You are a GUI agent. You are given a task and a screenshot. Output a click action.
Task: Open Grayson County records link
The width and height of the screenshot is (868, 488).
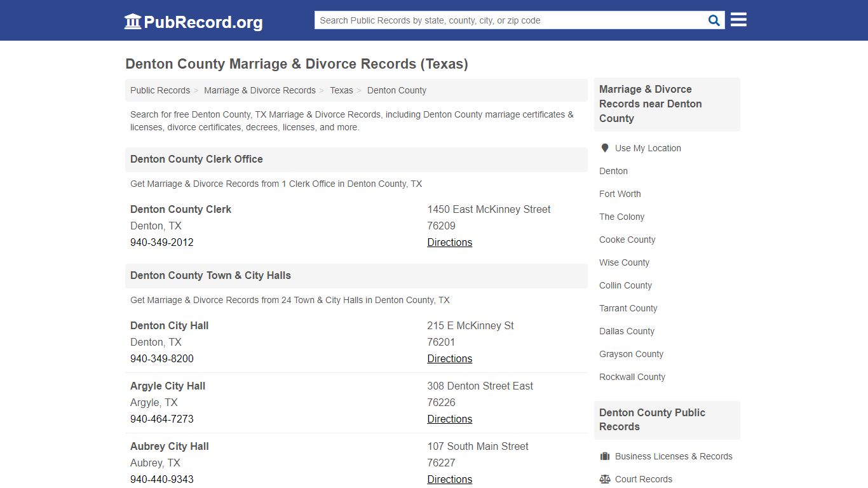[x=631, y=354]
